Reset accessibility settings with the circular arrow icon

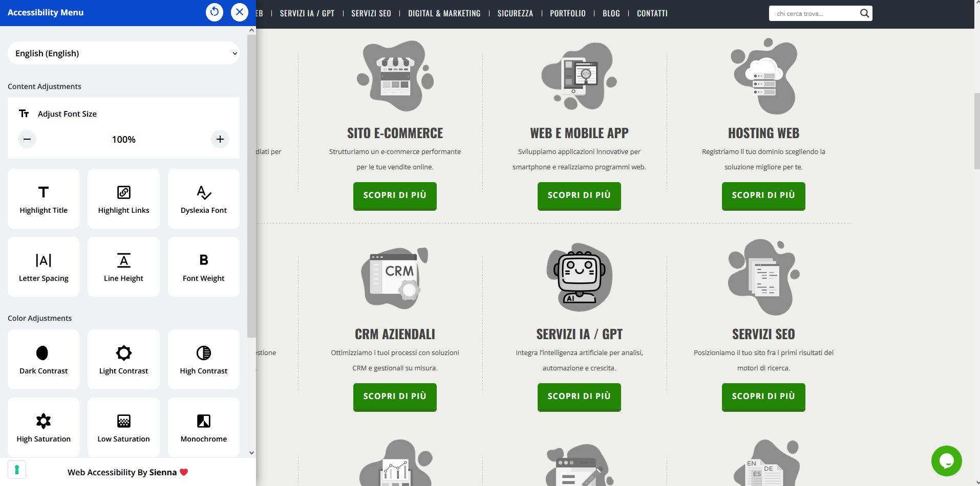coord(215,12)
